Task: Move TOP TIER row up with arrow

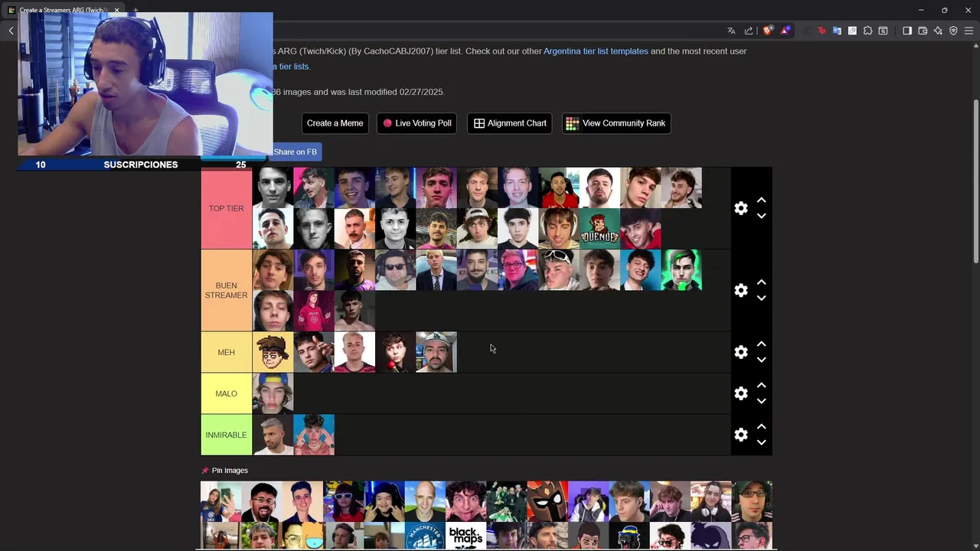Action: tap(761, 200)
